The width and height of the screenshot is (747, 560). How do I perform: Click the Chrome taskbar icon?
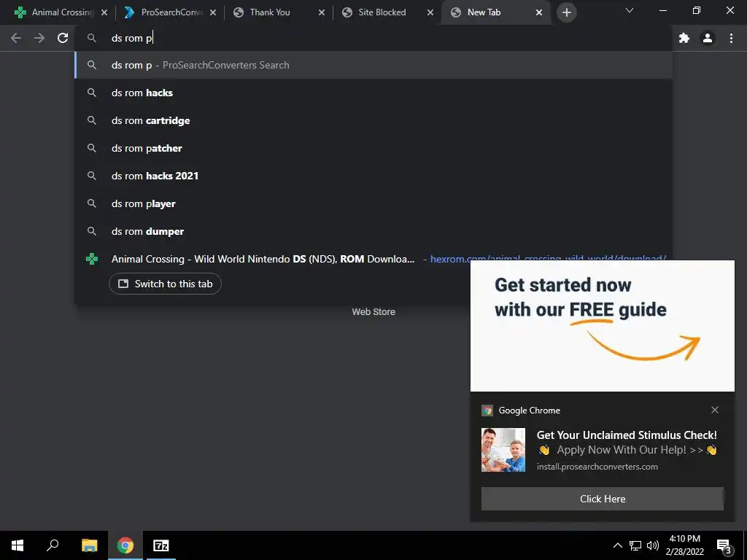click(125, 545)
